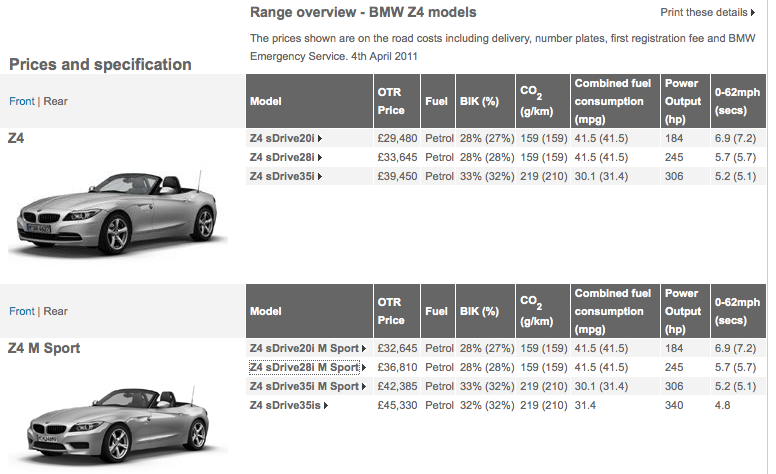Viewport: 776px width, 474px height.
Task: Open the Z4 sDrive35i model link
Action: click(x=282, y=176)
